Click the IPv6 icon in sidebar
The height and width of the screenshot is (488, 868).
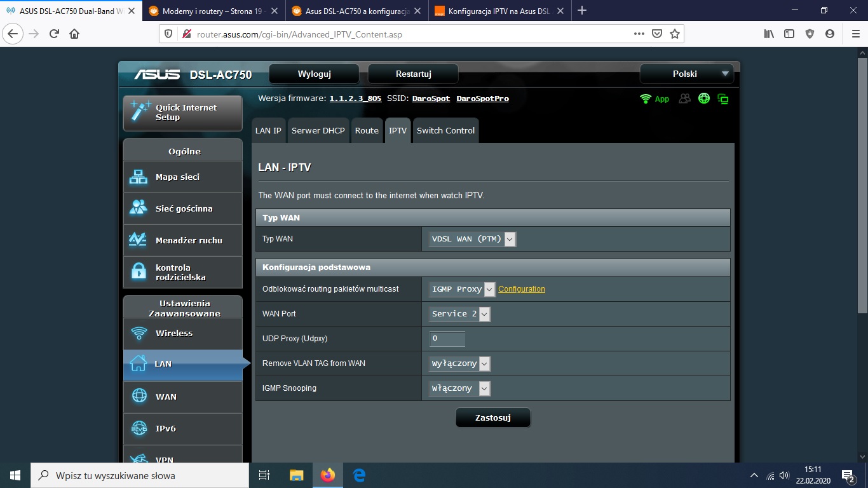point(139,428)
